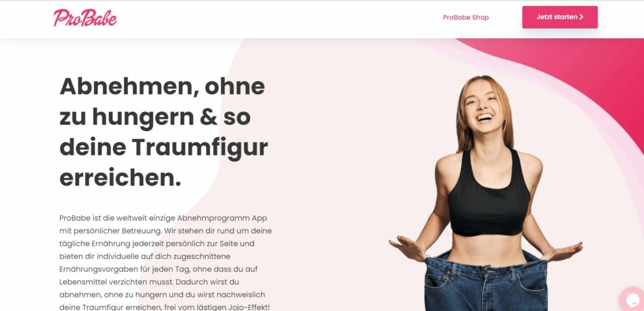Open the ProBabe Shop link

(465, 18)
